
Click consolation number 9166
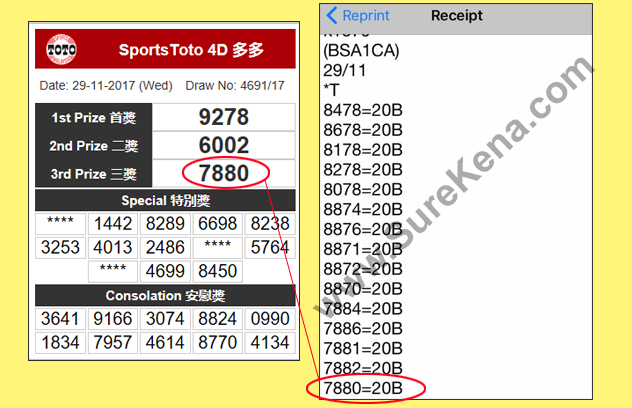(113, 319)
